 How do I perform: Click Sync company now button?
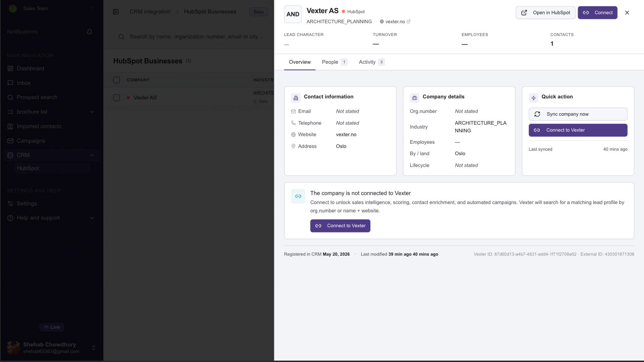[x=578, y=114]
